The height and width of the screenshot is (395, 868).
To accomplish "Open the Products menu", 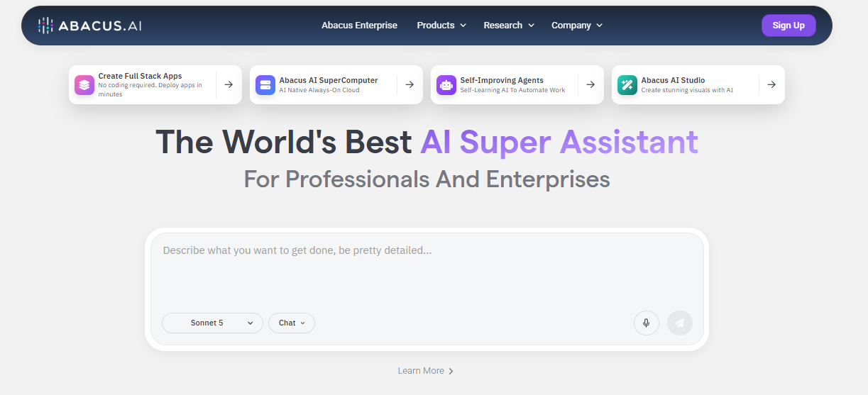I will click(441, 26).
